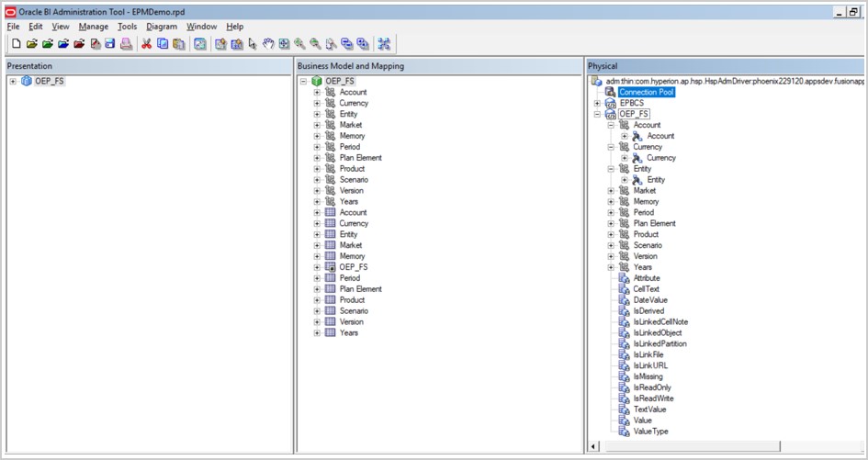Expand OEP_FS in the Presentation pane

coord(13,82)
